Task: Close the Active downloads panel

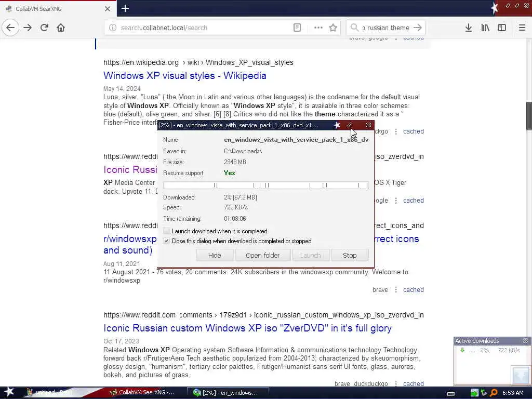Action: click(x=525, y=341)
